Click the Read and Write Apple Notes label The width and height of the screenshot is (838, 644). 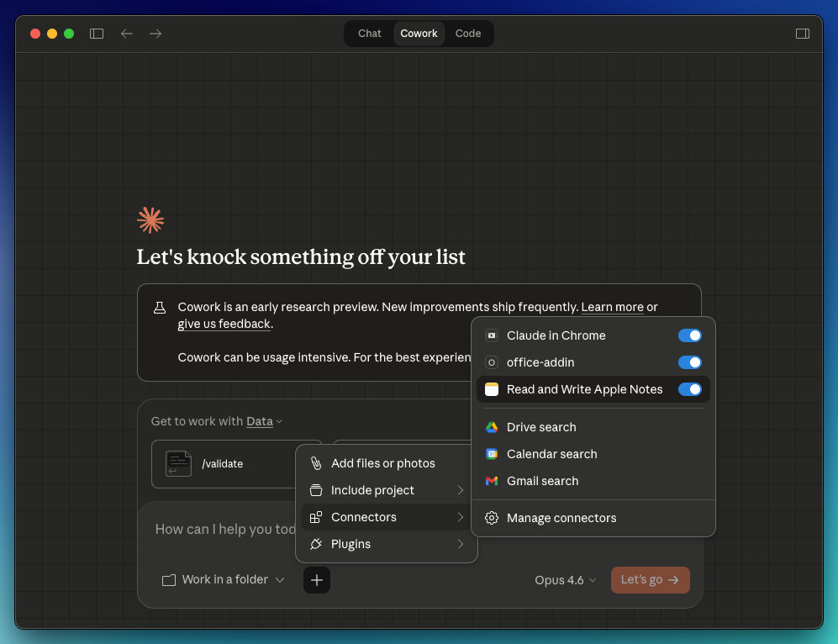click(584, 389)
